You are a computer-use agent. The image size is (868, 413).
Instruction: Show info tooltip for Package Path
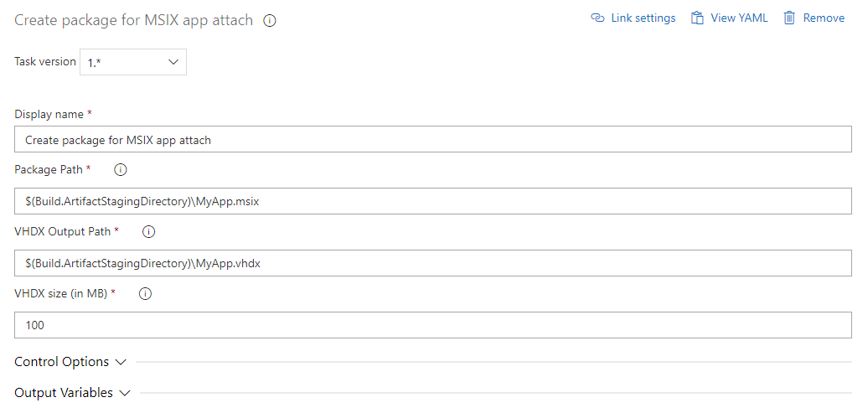click(x=120, y=170)
